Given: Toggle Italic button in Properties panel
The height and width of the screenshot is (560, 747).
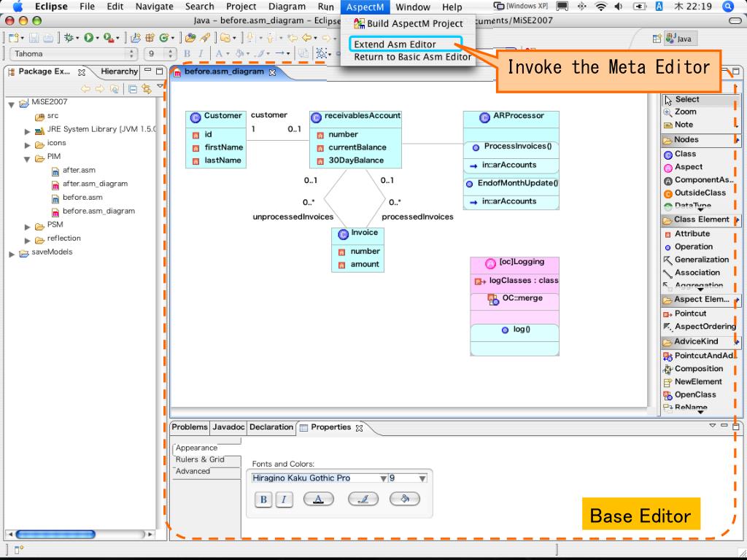Looking at the screenshot, I should [x=284, y=499].
